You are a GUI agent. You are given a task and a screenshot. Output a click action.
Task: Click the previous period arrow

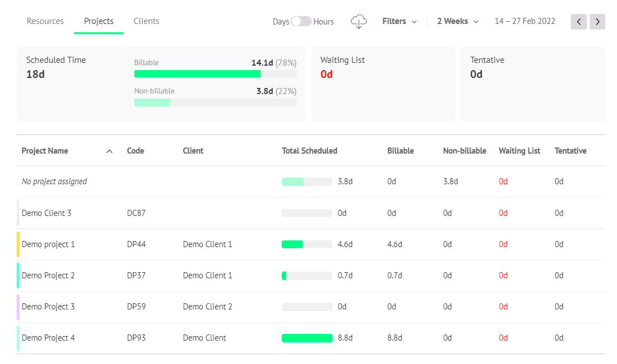click(x=579, y=21)
